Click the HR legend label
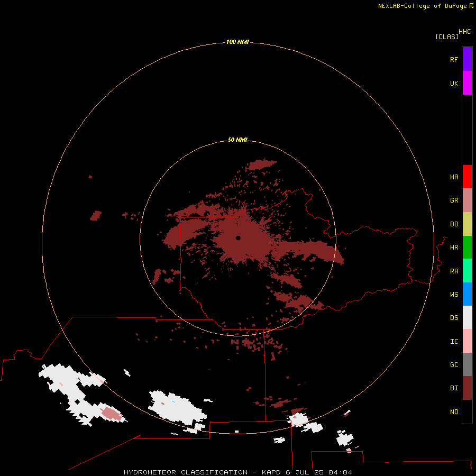Viewport: 476px width, 476px height. (x=454, y=248)
